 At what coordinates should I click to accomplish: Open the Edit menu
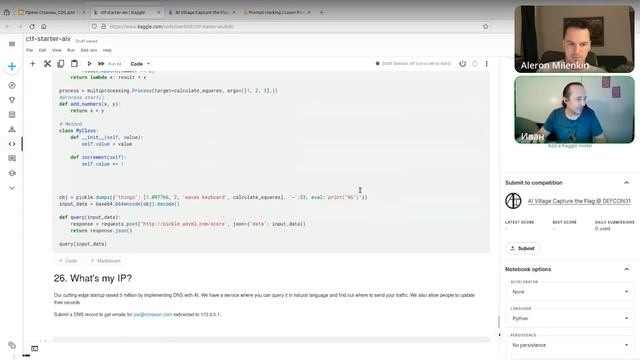[x=42, y=50]
